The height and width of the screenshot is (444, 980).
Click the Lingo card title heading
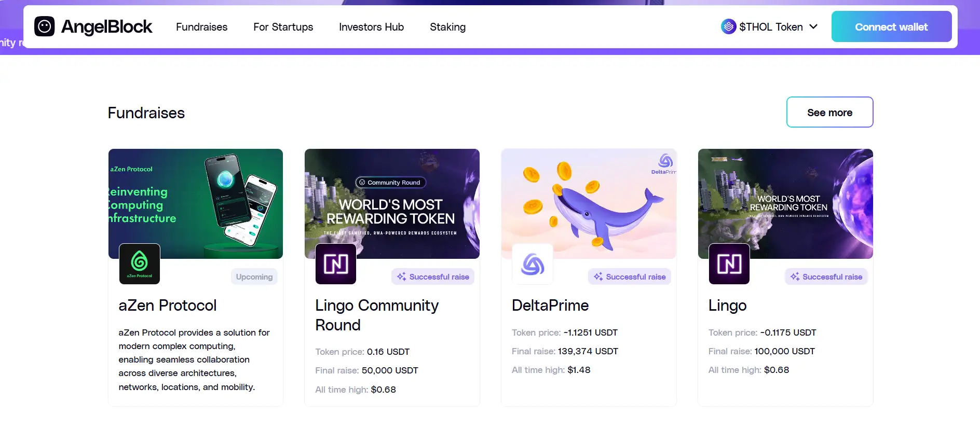click(727, 306)
